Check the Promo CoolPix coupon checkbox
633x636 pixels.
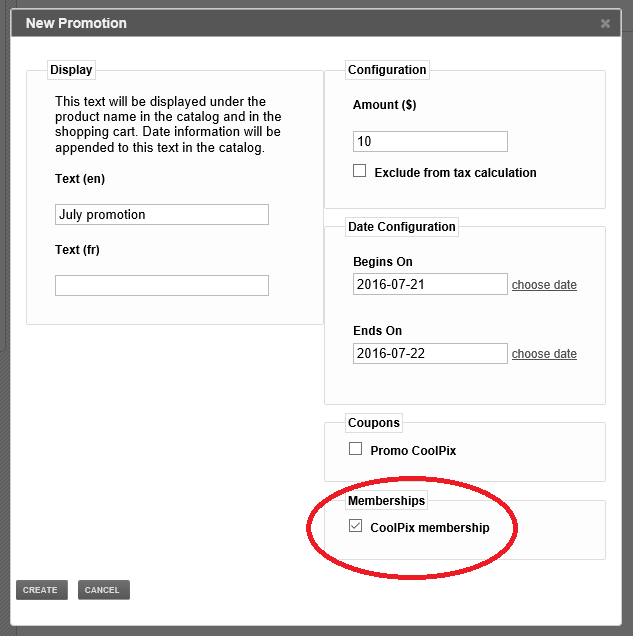pyautogui.click(x=356, y=449)
